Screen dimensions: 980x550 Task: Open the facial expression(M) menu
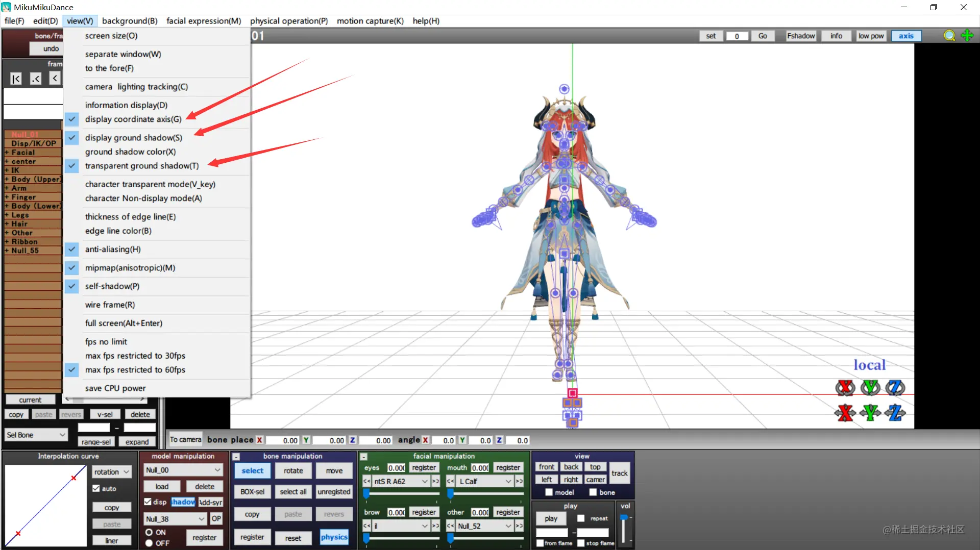click(204, 21)
